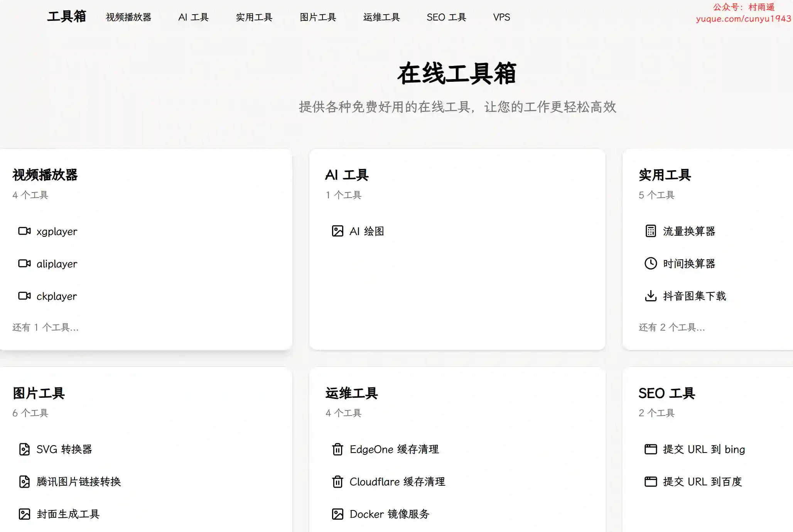Click the clock icon next to 时间换算器
The width and height of the screenshot is (793, 532).
(651, 263)
